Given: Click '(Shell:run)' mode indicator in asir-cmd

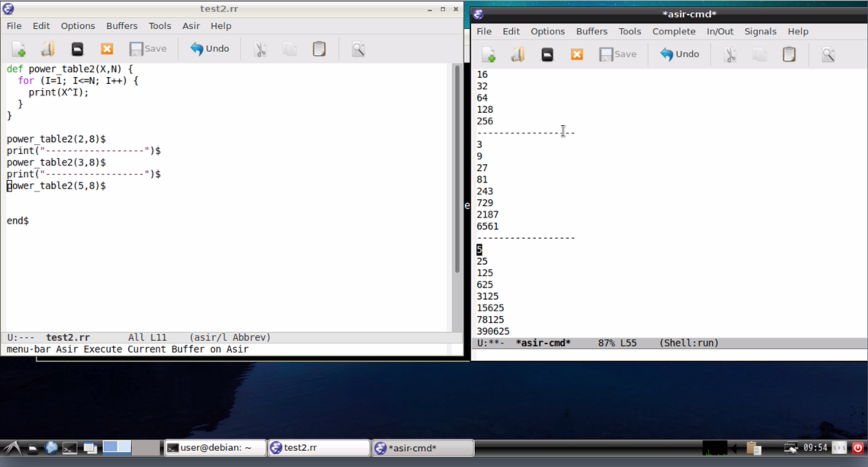Looking at the screenshot, I should coord(689,343).
